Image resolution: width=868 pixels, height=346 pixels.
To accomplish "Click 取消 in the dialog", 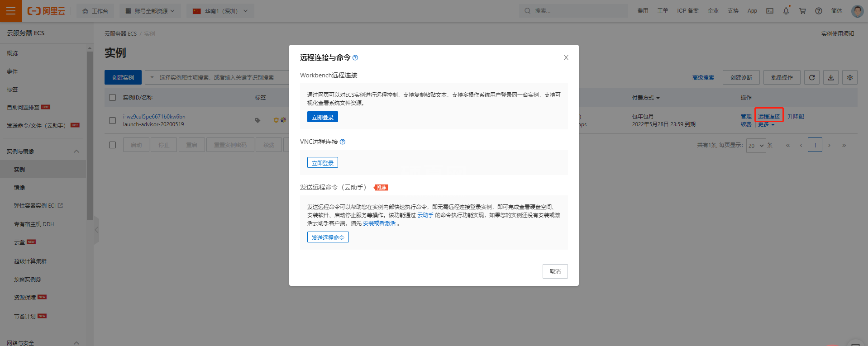I will click(555, 271).
